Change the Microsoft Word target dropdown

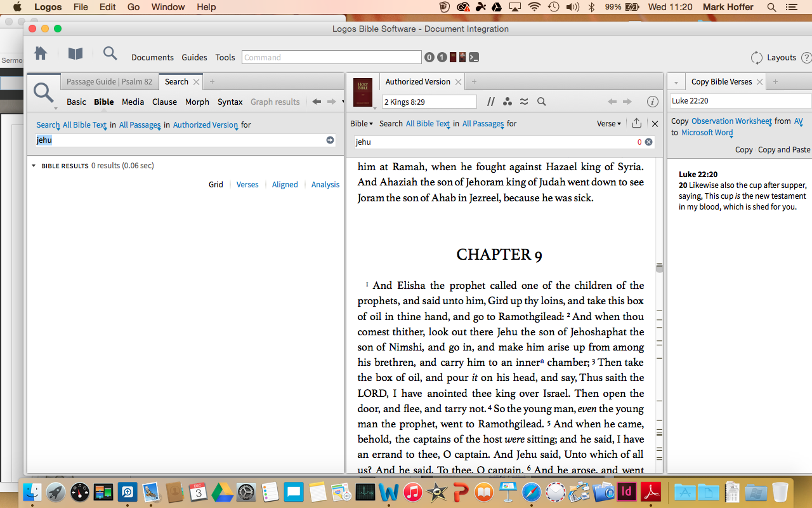pos(707,133)
